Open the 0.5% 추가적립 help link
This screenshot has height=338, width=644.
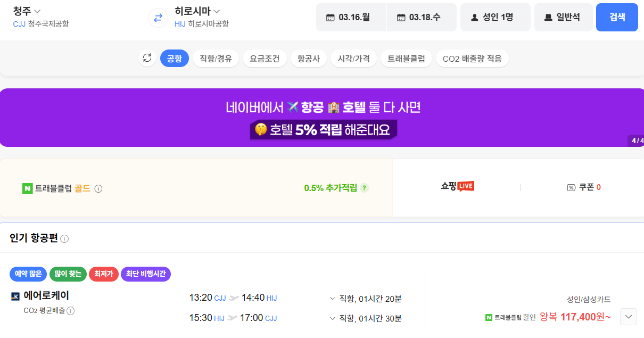364,188
